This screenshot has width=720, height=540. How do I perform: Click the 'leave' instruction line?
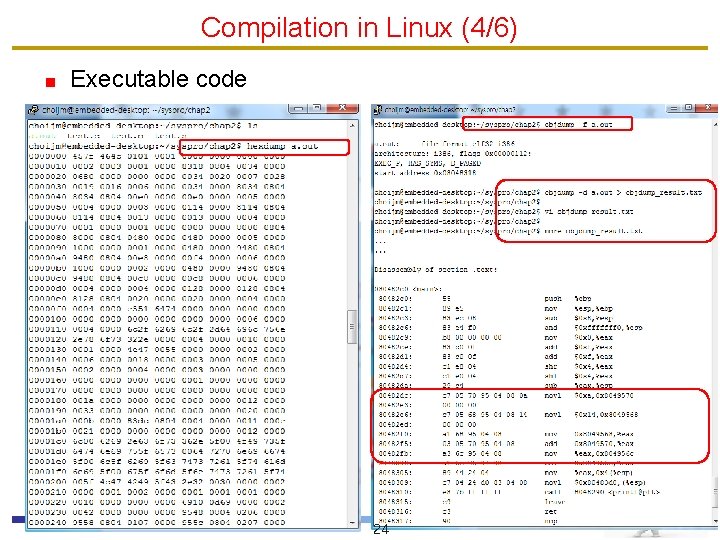471,502
